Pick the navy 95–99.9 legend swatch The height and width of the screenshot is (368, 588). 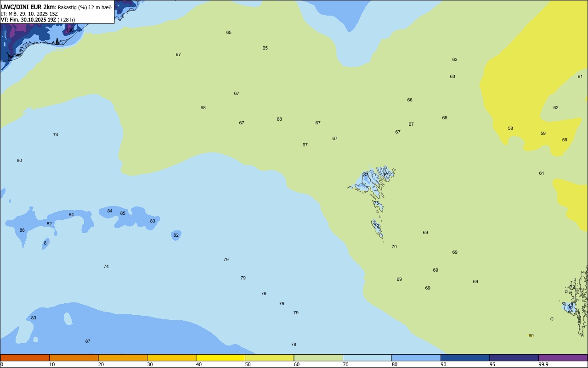pos(514,357)
